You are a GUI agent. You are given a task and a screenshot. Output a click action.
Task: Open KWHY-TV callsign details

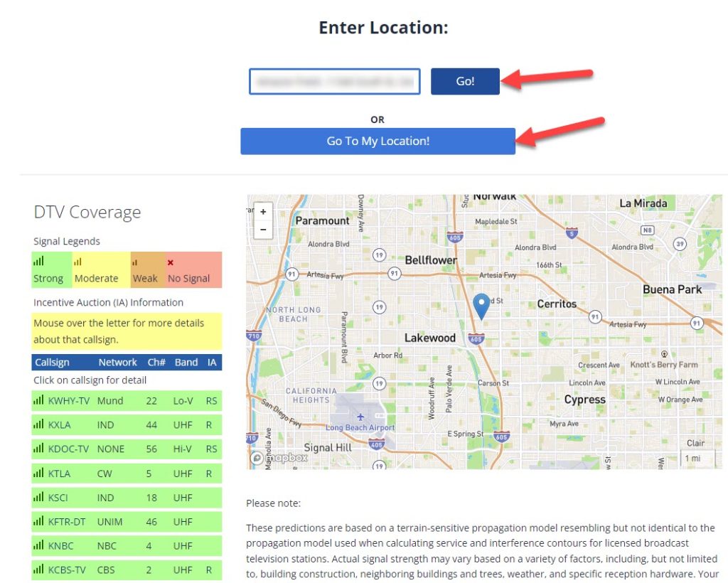69,400
